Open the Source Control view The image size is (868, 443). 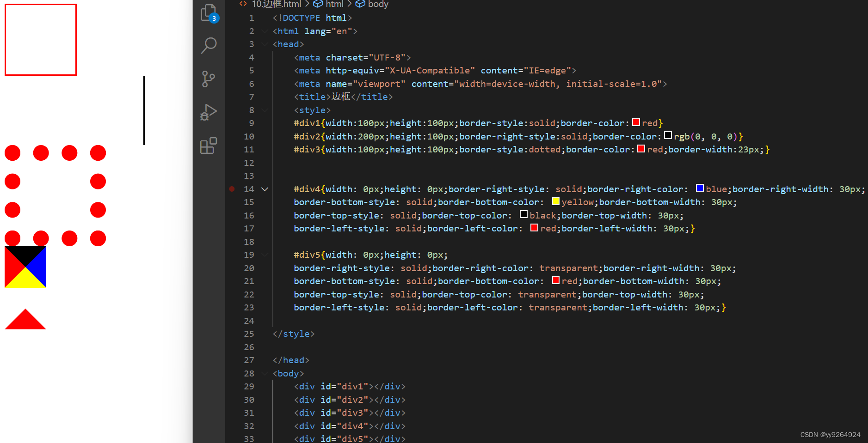click(x=209, y=79)
